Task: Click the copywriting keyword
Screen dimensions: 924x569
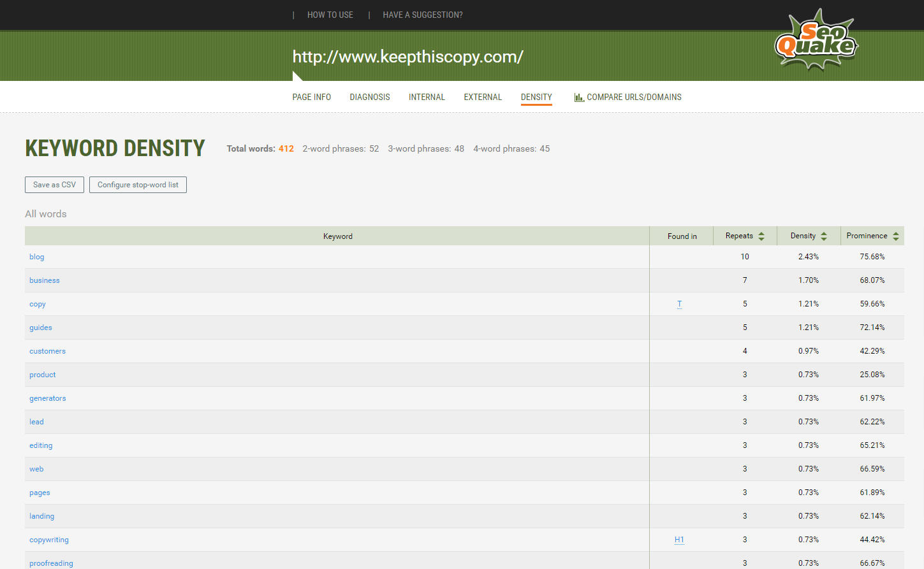Action: point(49,540)
